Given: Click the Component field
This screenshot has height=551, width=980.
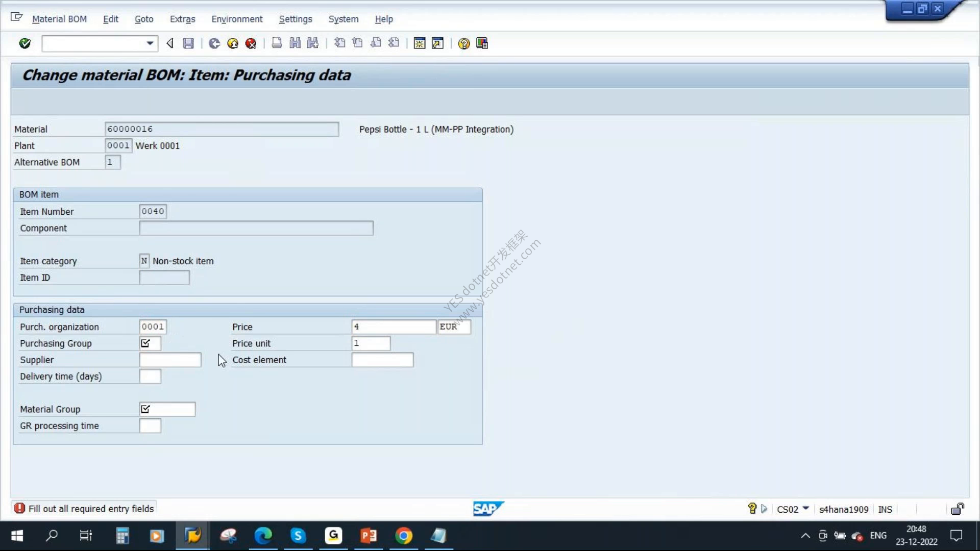Looking at the screenshot, I should tap(256, 228).
